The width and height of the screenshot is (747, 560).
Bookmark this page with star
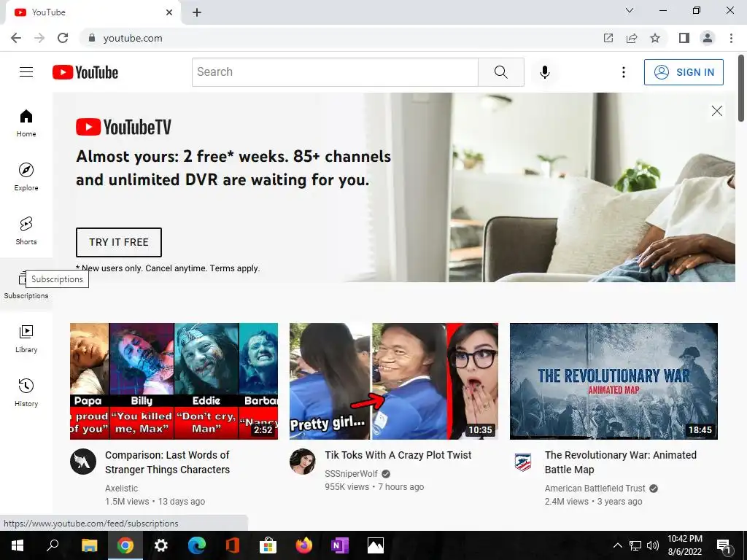[655, 38]
